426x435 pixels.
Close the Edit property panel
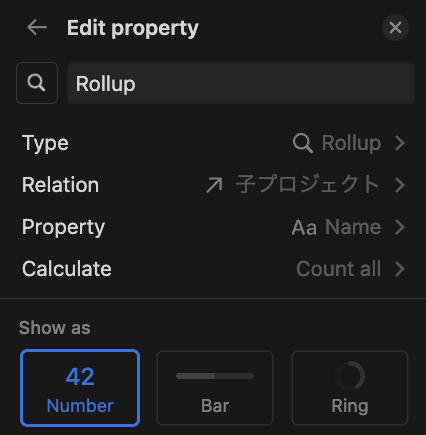point(395,28)
